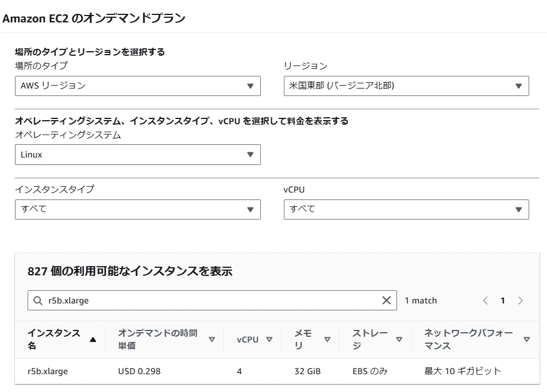This screenshot has width=547, height=392.
Task: Click 場所のタイプとリージョンを選択する heading
Action: (x=90, y=52)
